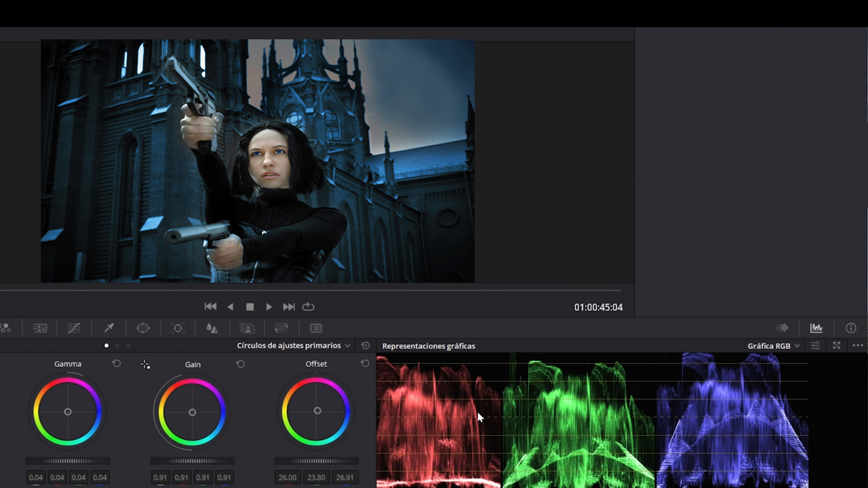
Task: Open the Gráfica RGB scope type dropdown
Action: pyautogui.click(x=774, y=346)
